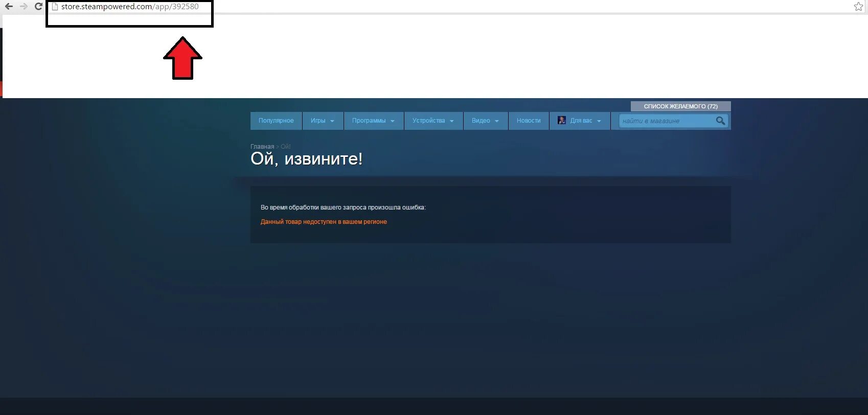The height and width of the screenshot is (415, 868).
Task: Open the Устройства menu
Action: pyautogui.click(x=433, y=121)
